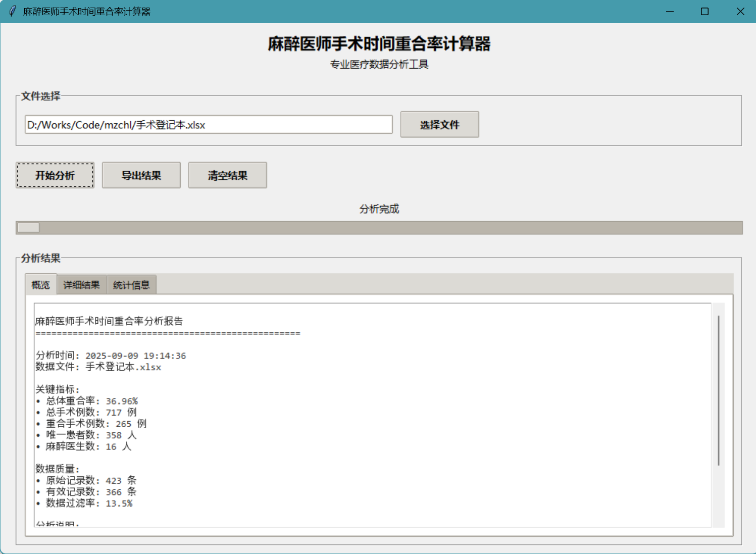Viewport: 756px width, 554px height.
Task: Click the 分析完成 status text
Action: click(x=378, y=209)
